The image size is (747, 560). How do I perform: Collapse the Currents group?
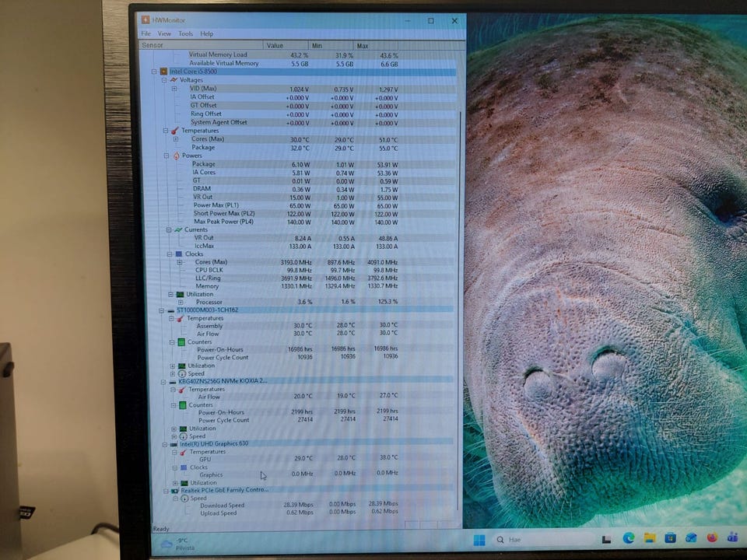pyautogui.click(x=169, y=229)
